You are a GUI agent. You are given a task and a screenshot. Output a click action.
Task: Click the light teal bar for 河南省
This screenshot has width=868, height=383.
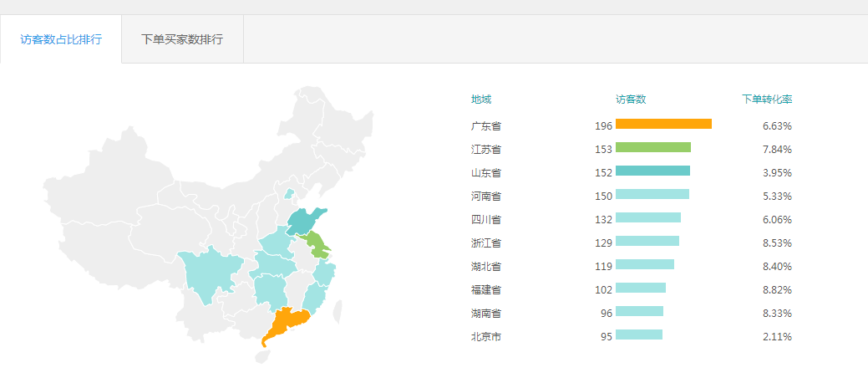tap(652, 194)
